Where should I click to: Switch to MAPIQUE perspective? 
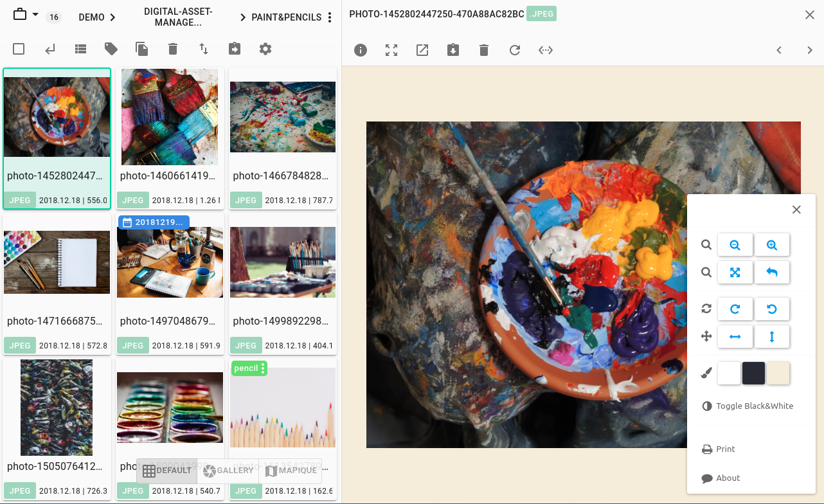[291, 471]
